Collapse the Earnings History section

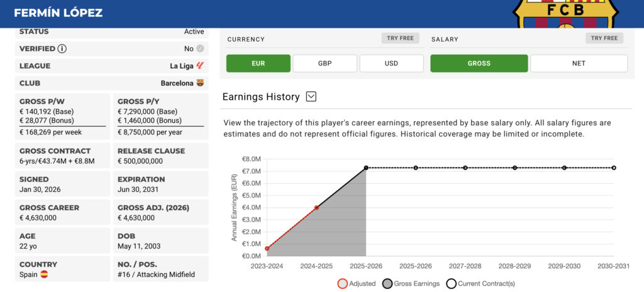point(311,97)
